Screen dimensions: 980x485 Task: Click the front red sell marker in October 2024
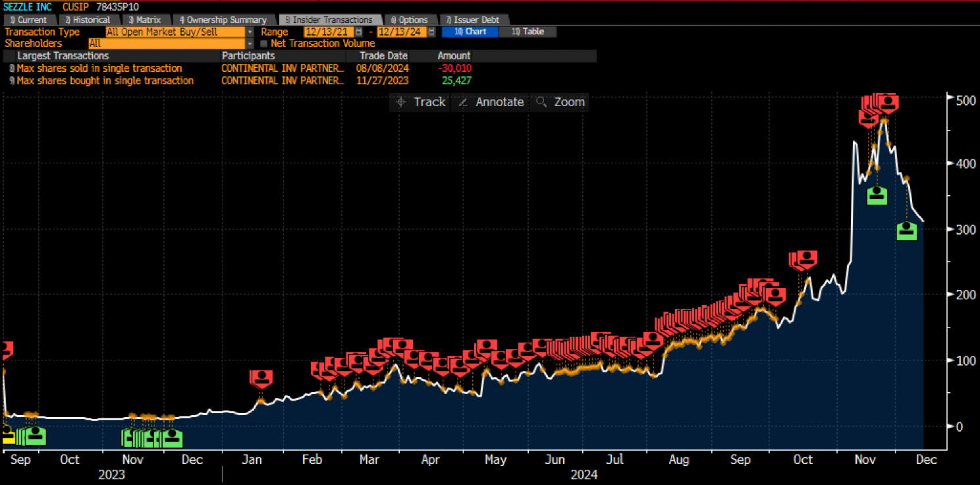pyautogui.click(x=806, y=259)
